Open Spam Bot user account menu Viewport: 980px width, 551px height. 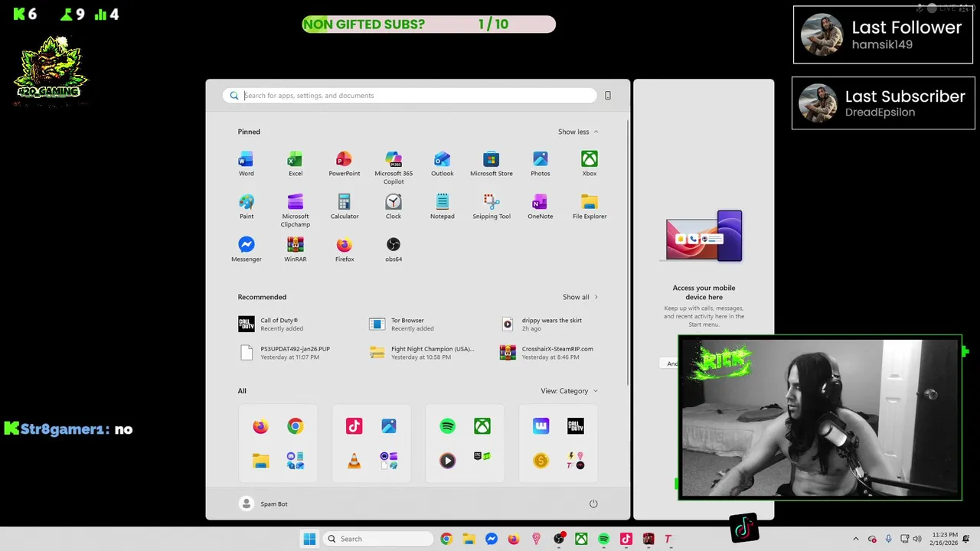(264, 504)
